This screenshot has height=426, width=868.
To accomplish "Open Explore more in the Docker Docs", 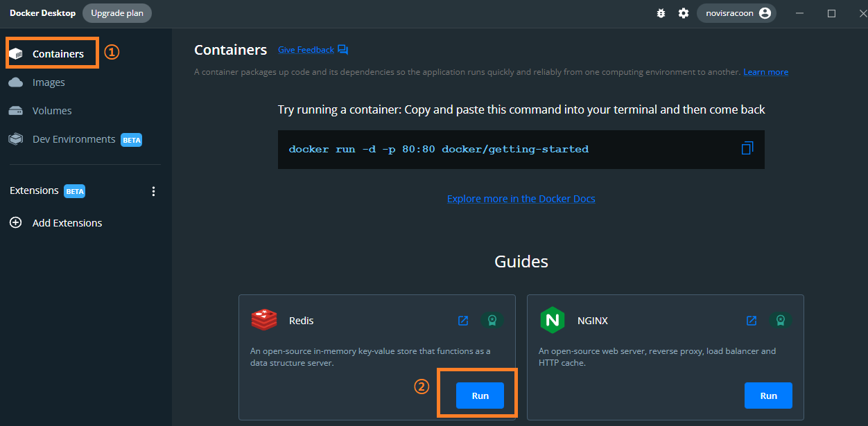I will tap(521, 199).
